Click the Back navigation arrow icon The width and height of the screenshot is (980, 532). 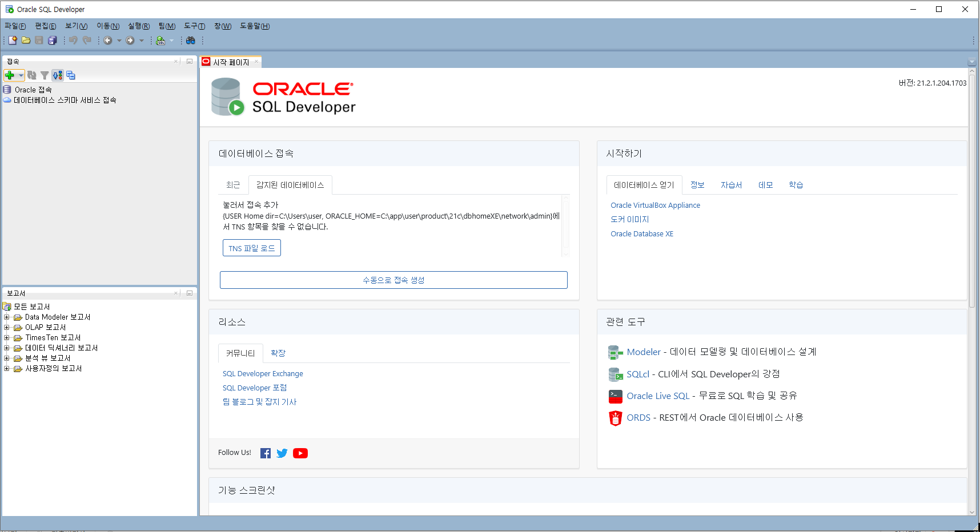coord(107,41)
